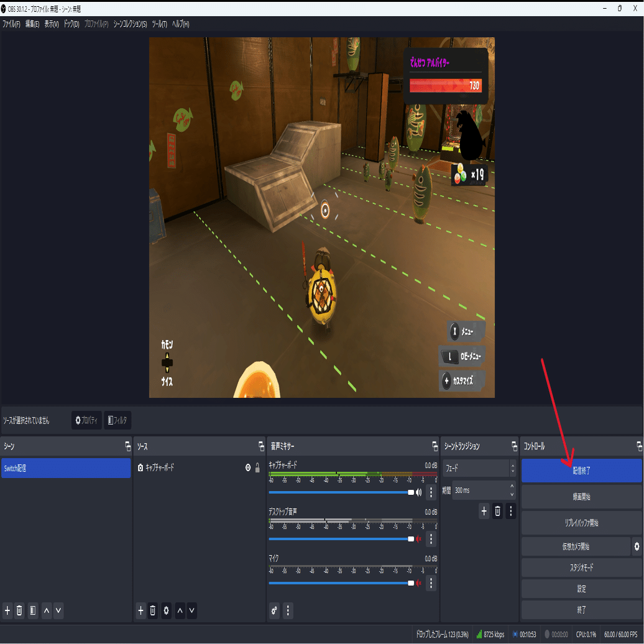
Task: Mute the キャプチャーボード audio
Action: click(x=418, y=492)
